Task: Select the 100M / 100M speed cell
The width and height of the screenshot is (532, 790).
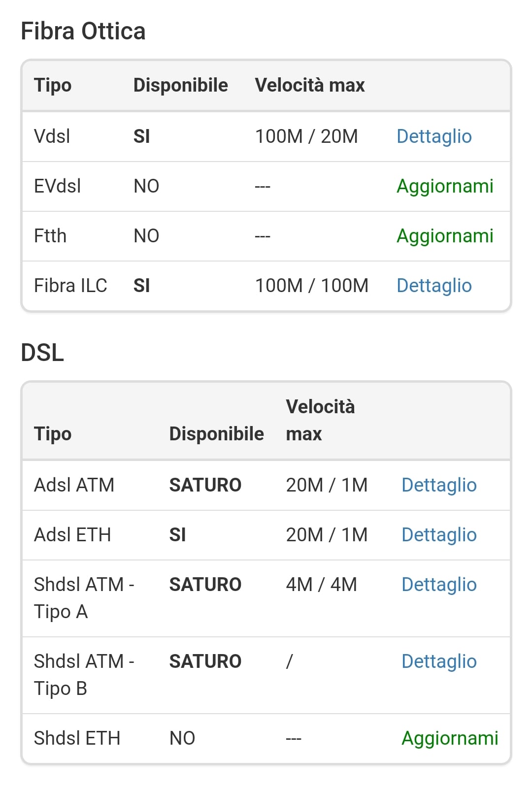Action: pos(311,286)
